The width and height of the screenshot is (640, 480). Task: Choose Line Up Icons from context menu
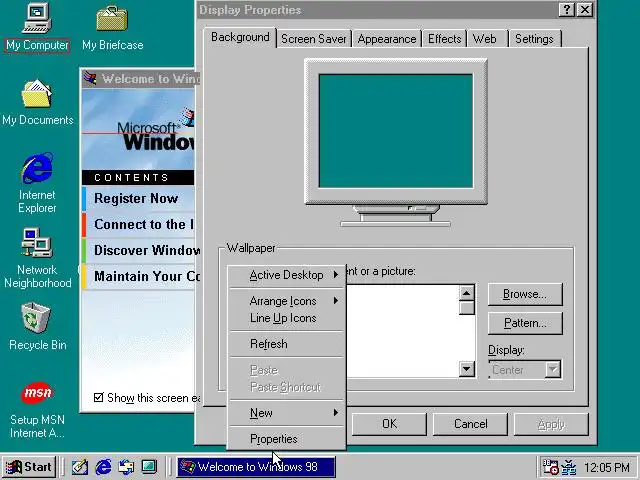coord(287,318)
